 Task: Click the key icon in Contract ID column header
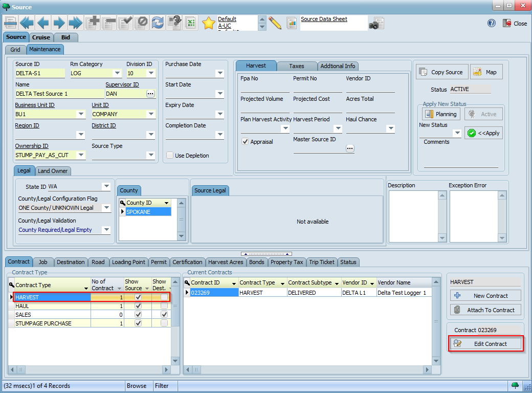point(187,282)
